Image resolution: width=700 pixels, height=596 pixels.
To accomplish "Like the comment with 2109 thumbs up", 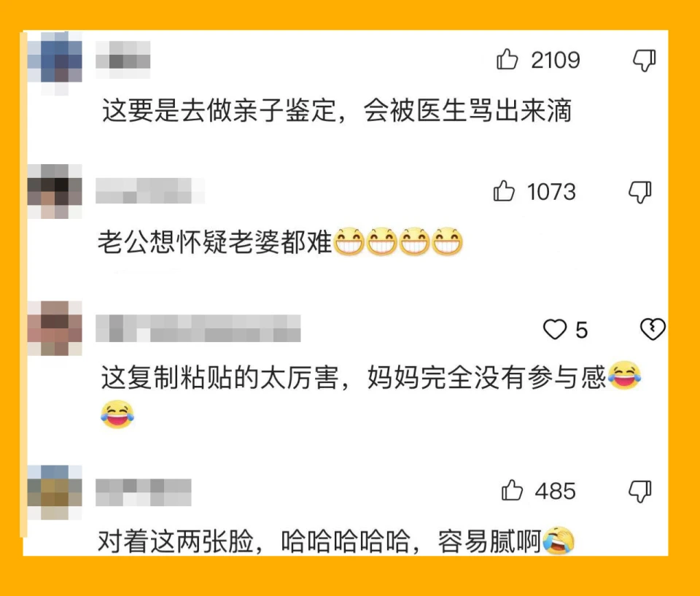I will coord(507,59).
